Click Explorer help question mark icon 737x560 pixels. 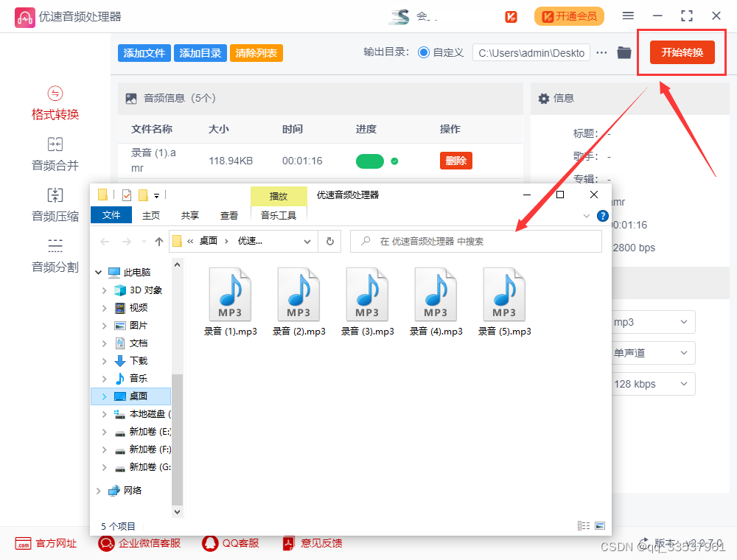pos(603,216)
